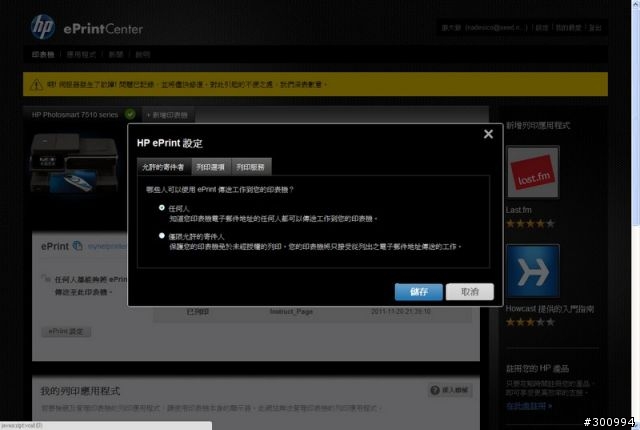Select the 任何人 radio option
Viewport: 640px width, 430px height.
tap(162, 208)
